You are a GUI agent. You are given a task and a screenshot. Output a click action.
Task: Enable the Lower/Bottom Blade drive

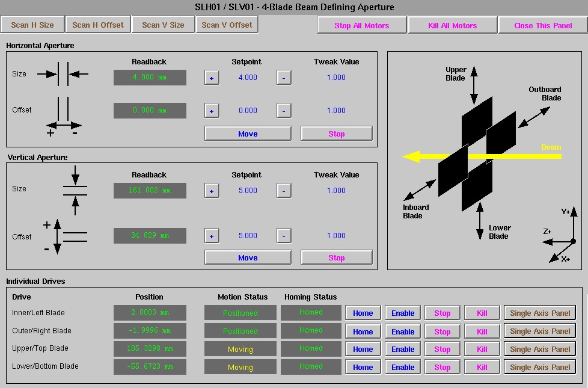403,367
